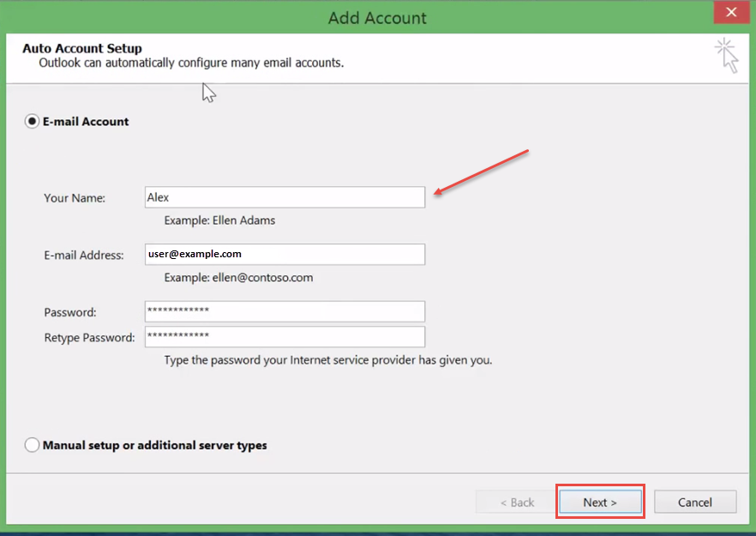Viewport: 756px width, 536px height.
Task: Click the wizard sparkle-arrow icon top right
Action: 725,54
